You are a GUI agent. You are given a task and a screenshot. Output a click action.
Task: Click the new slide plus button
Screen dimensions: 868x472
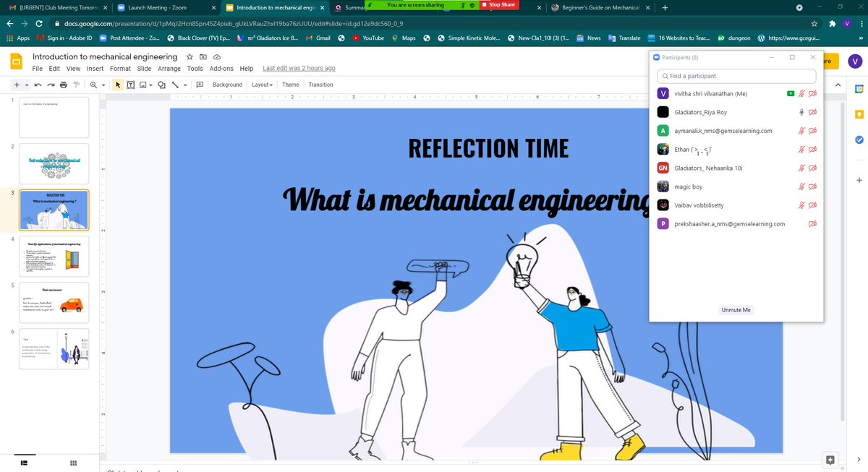pos(16,85)
